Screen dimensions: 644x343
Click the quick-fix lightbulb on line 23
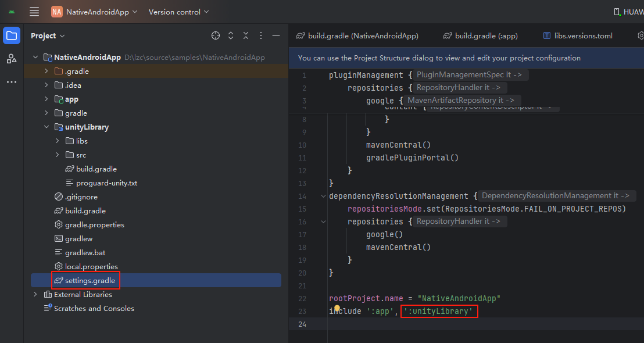(x=337, y=308)
